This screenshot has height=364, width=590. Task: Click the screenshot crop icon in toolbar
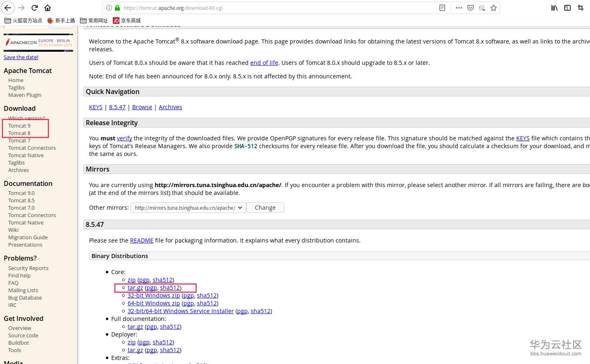[581, 8]
